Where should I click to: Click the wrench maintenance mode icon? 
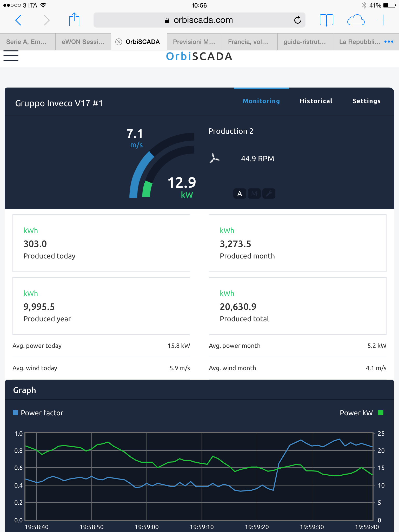coord(269,194)
